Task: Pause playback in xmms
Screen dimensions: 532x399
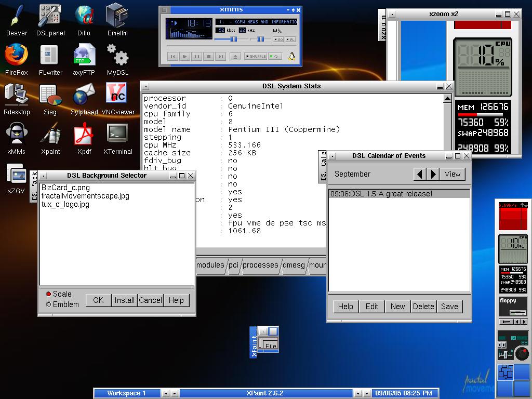Action: (x=196, y=56)
